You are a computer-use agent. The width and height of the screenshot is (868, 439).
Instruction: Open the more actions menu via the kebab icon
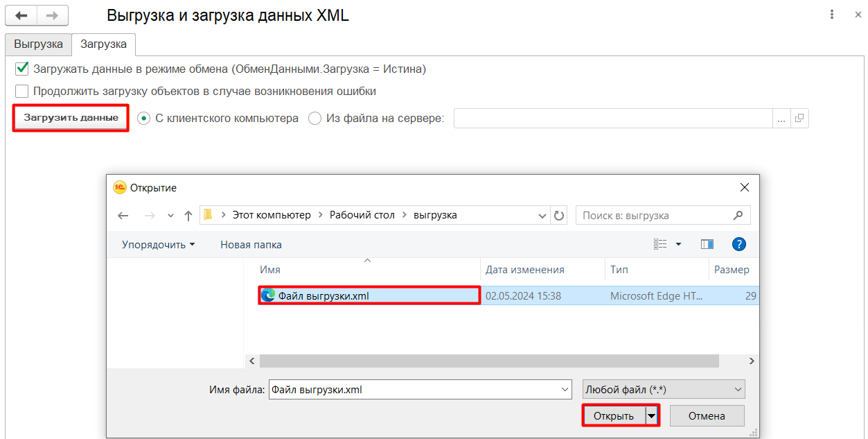831,15
